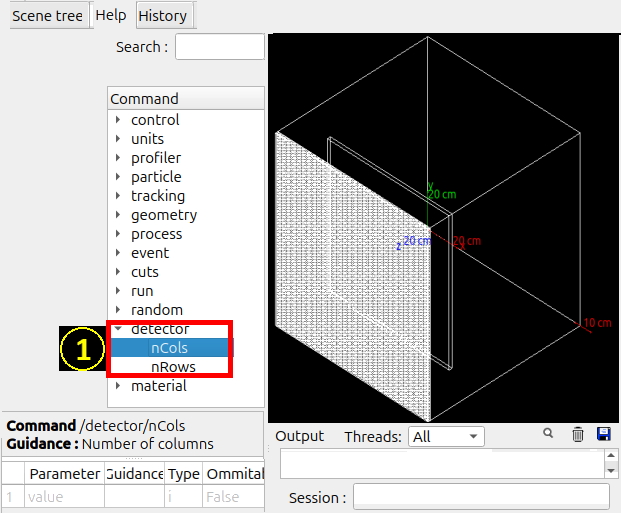This screenshot has height=513, width=621.
Task: Switch to the History tab
Action: pyautogui.click(x=163, y=16)
